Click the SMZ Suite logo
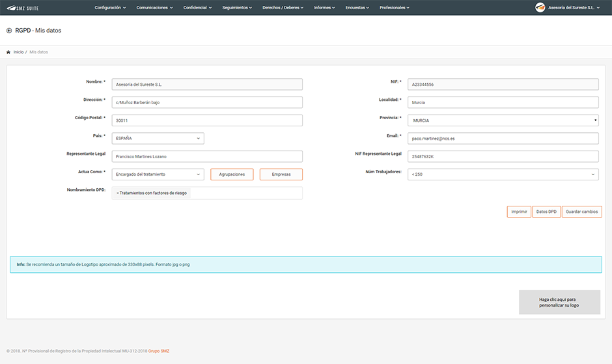612x364 pixels. pyautogui.click(x=23, y=8)
